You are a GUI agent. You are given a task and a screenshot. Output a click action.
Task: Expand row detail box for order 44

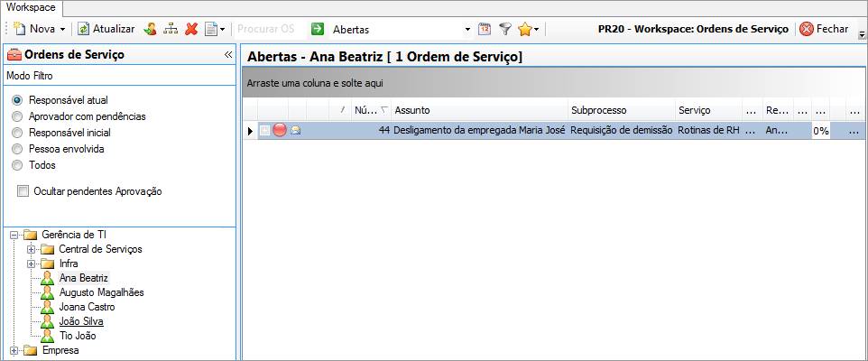click(264, 131)
